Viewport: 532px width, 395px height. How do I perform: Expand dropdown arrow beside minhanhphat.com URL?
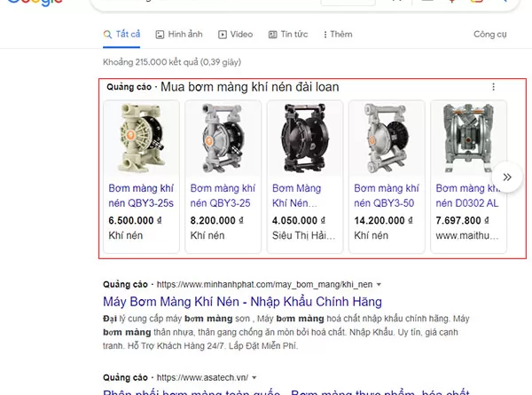[379, 285]
